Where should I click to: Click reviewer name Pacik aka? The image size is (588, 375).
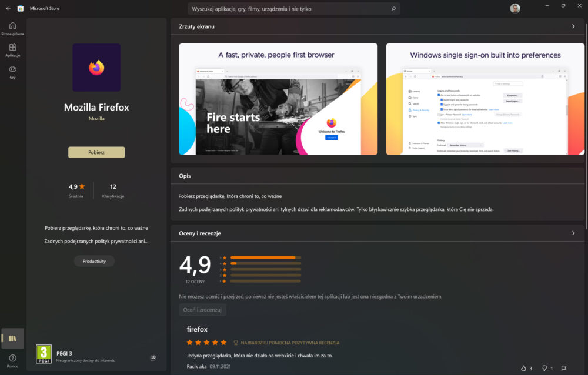(196, 366)
